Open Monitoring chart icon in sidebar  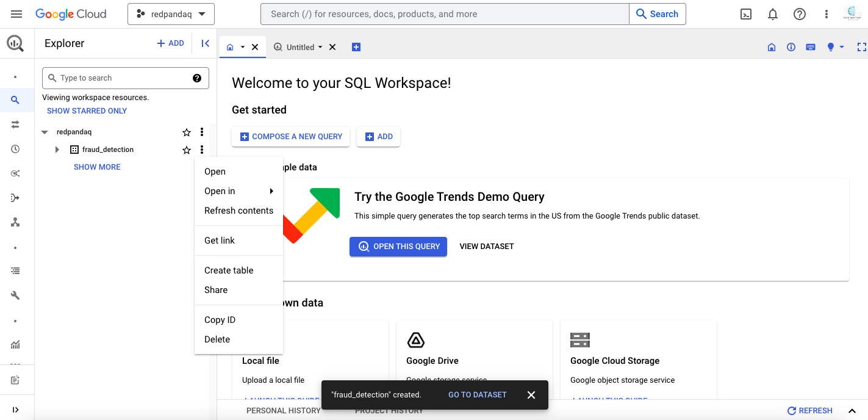(x=15, y=345)
